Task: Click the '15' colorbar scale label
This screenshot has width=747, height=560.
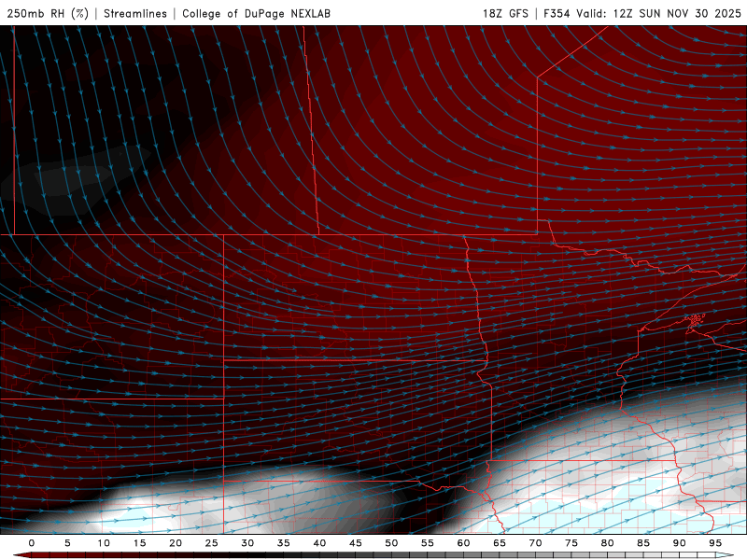Action: 139,543
